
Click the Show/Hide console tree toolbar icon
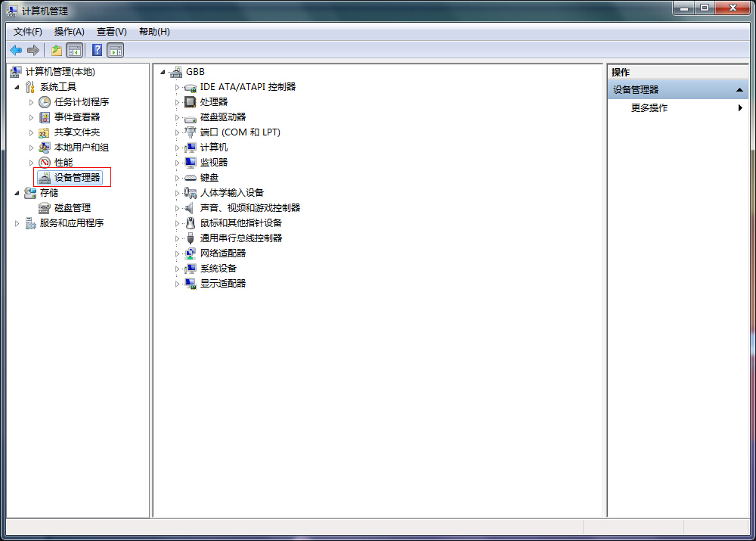click(x=75, y=50)
